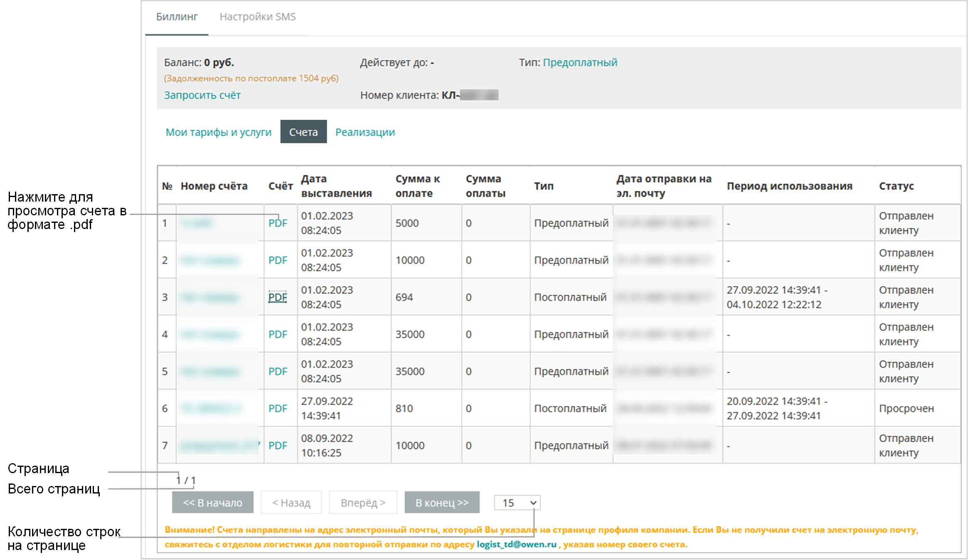Open PDF for invoice row 4

(278, 334)
